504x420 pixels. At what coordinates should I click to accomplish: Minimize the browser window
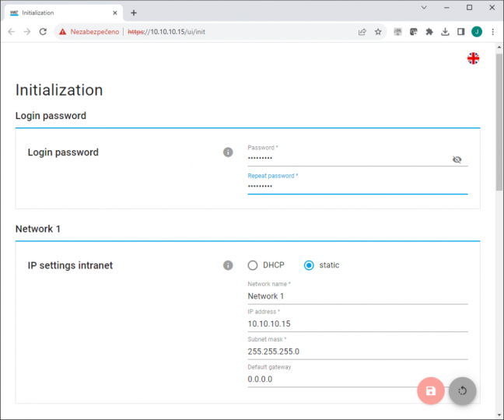click(446, 8)
